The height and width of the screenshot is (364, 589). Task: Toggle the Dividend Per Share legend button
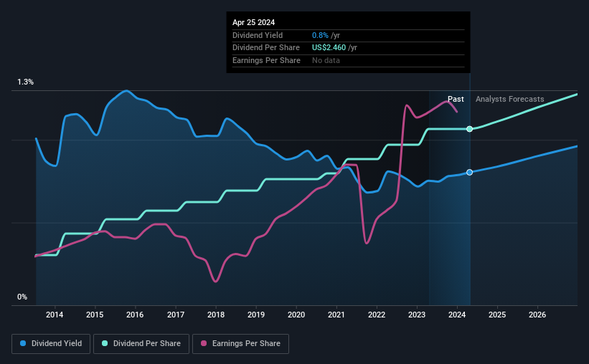click(141, 344)
